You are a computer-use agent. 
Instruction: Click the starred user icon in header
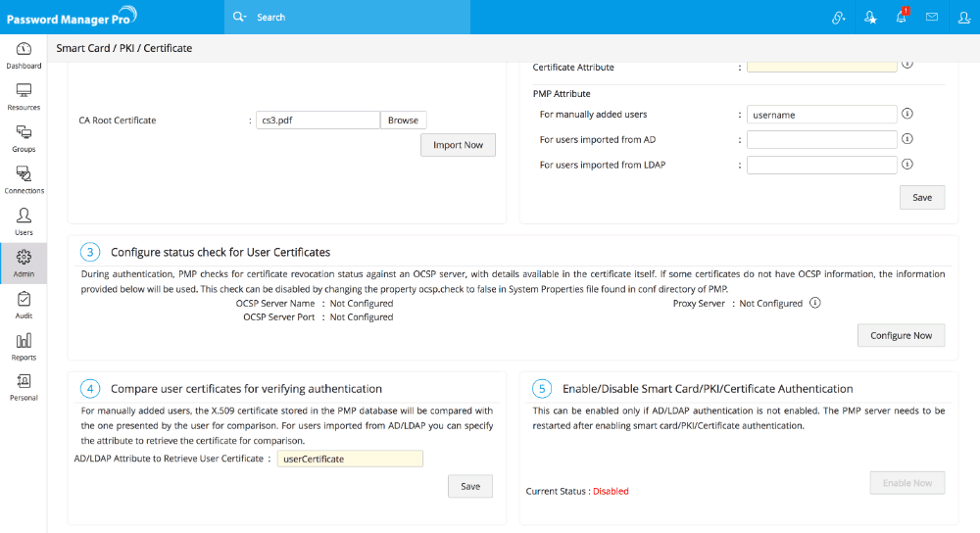[870, 17]
